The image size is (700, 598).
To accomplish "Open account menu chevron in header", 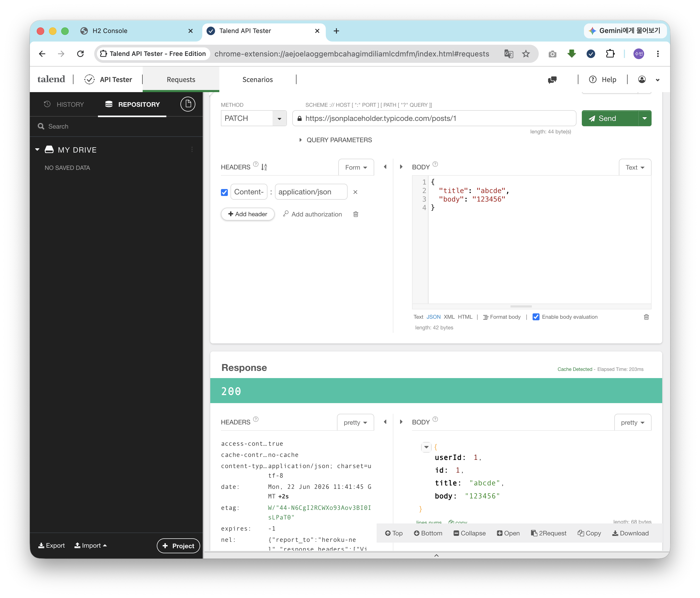I will (657, 80).
